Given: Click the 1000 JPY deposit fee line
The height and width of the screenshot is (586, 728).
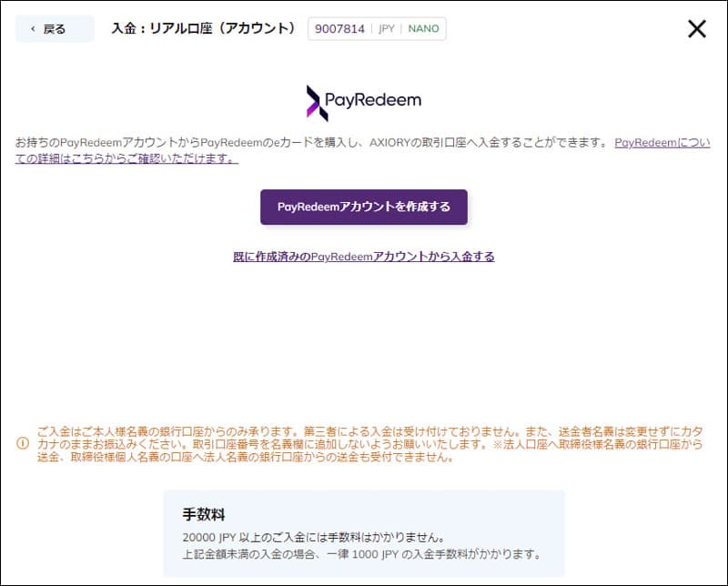Looking at the screenshot, I should tap(361, 554).
